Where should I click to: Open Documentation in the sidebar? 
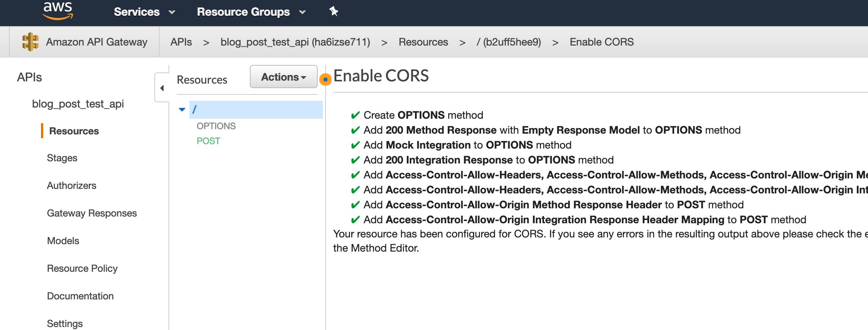(x=80, y=296)
